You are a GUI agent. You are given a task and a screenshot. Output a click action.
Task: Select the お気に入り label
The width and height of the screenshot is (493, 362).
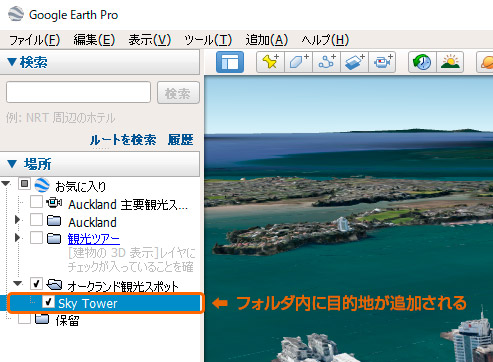pos(81,186)
